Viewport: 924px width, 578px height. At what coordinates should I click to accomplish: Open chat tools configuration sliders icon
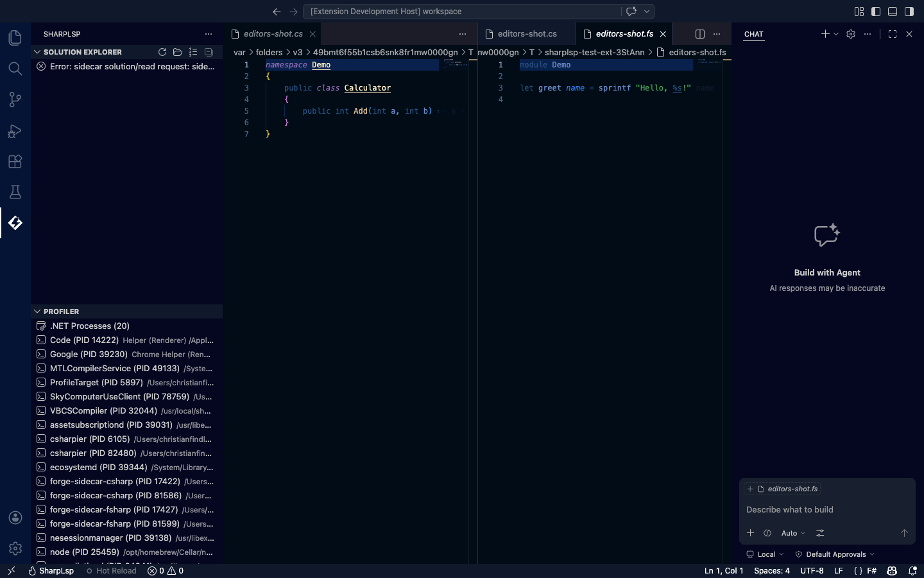[x=820, y=533]
